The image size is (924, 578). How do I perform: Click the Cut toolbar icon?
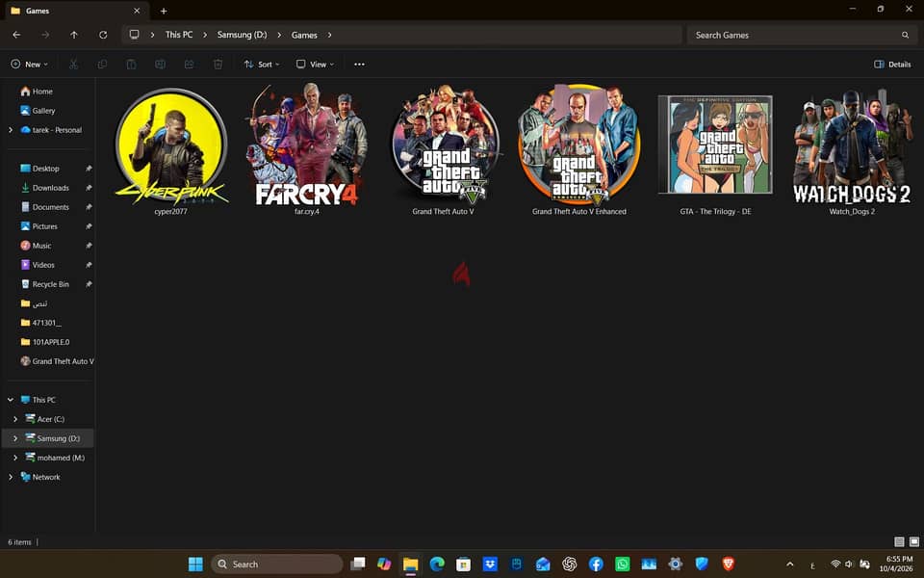tap(74, 65)
